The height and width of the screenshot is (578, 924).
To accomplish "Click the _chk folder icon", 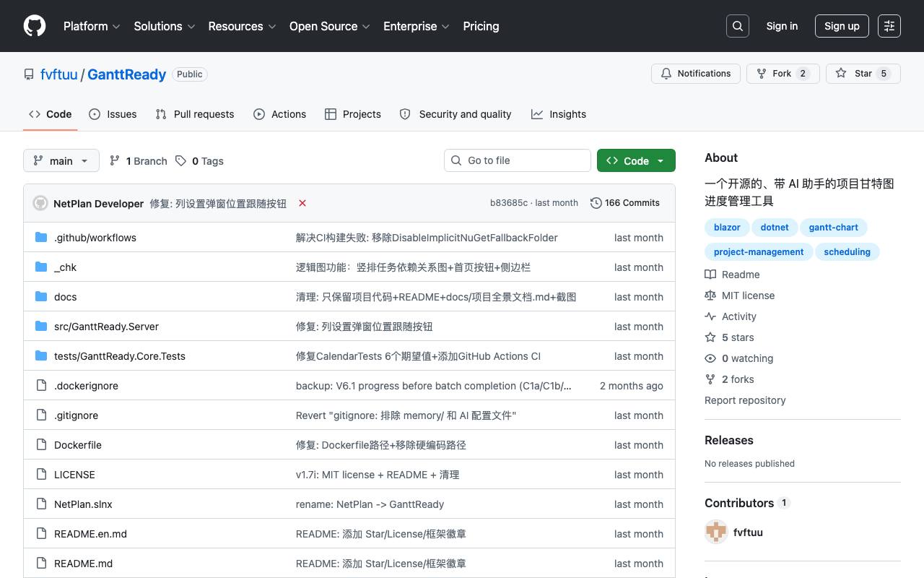I will coord(41,267).
